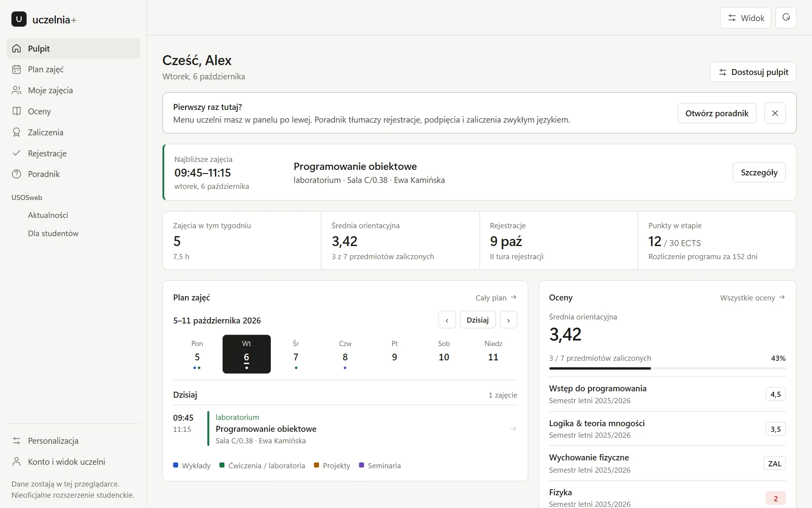Dismiss the Pierwszy raz tutaj banner
Screen dimensions: 812x508
point(775,113)
